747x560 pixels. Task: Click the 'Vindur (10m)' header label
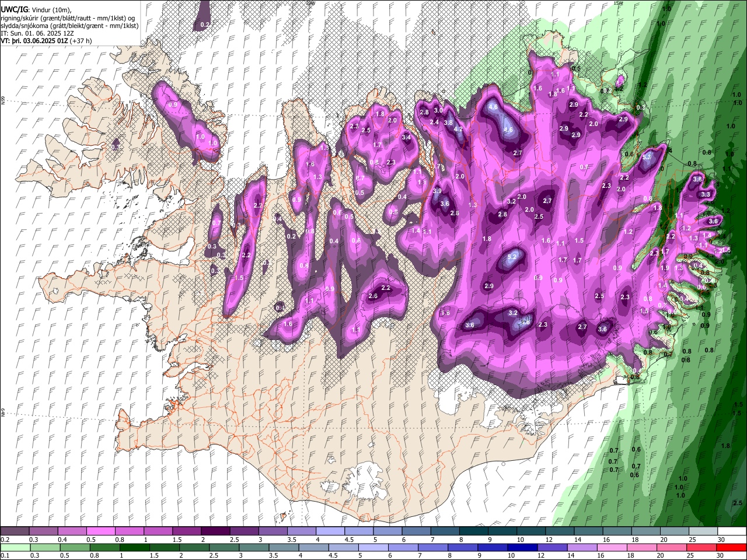point(51,9)
